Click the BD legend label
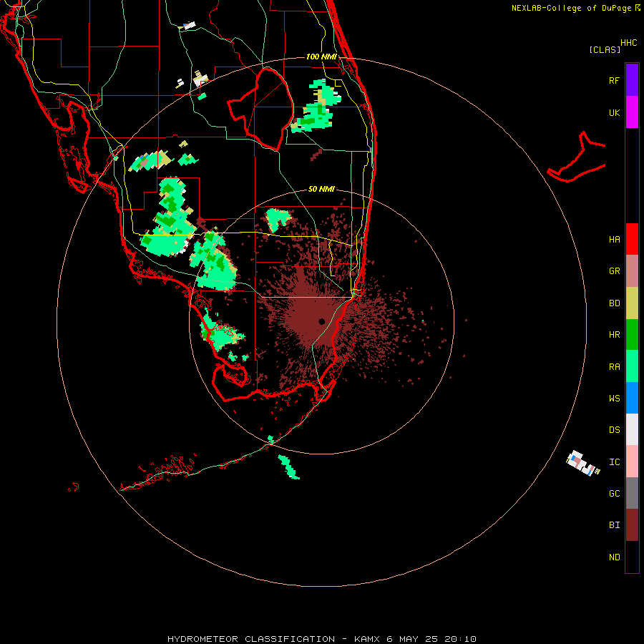The image size is (644, 644). (614, 303)
